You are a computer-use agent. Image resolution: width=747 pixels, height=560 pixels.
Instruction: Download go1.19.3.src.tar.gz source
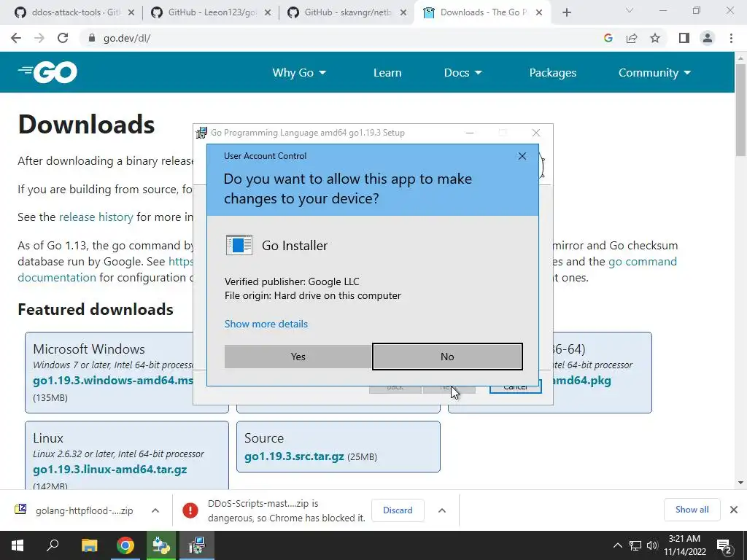[x=294, y=456]
